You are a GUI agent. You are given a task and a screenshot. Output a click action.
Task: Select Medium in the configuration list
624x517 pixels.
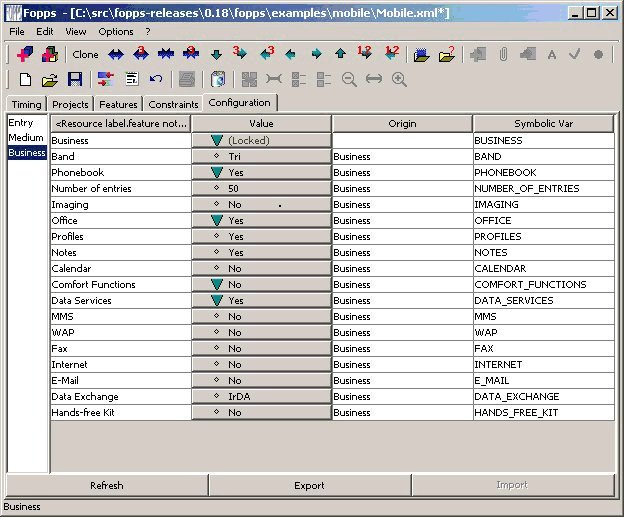27,138
